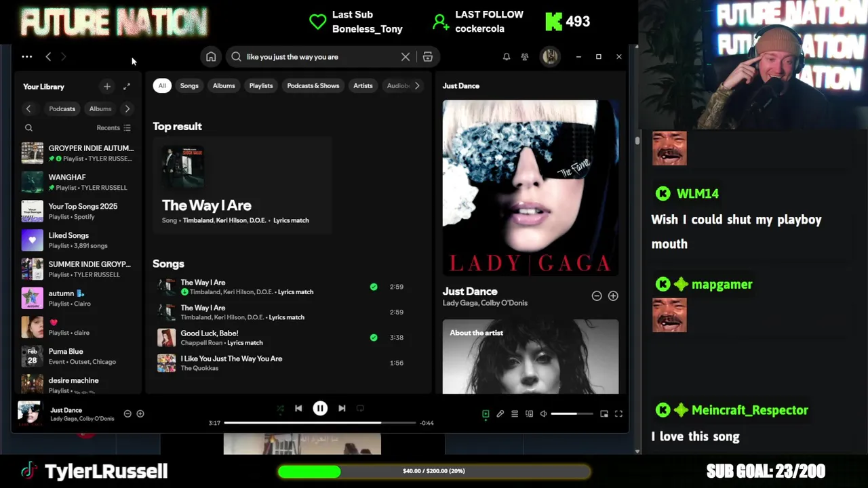Search within Your Library
This screenshot has height=488, width=868.
point(28,127)
